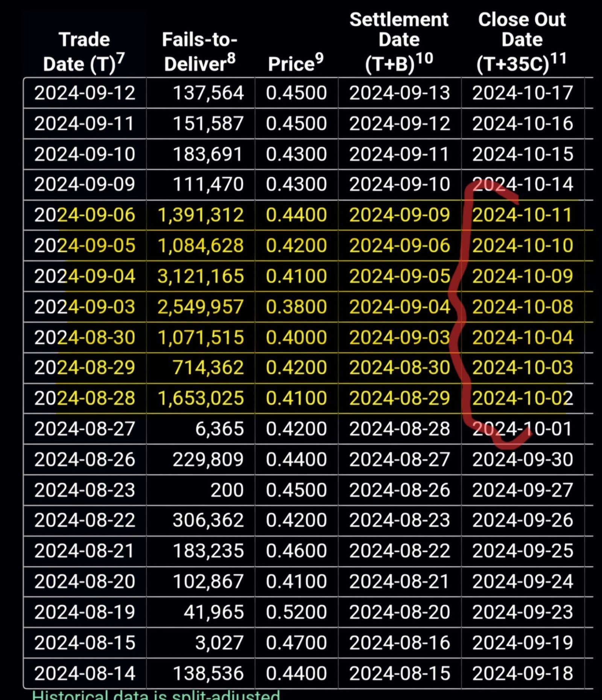Click fails-to-deliver value 1,653,025
602x700 pixels.
click(201, 398)
